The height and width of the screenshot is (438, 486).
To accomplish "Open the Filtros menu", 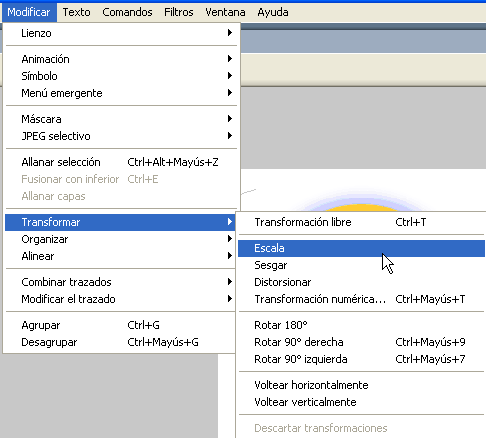I will (179, 12).
